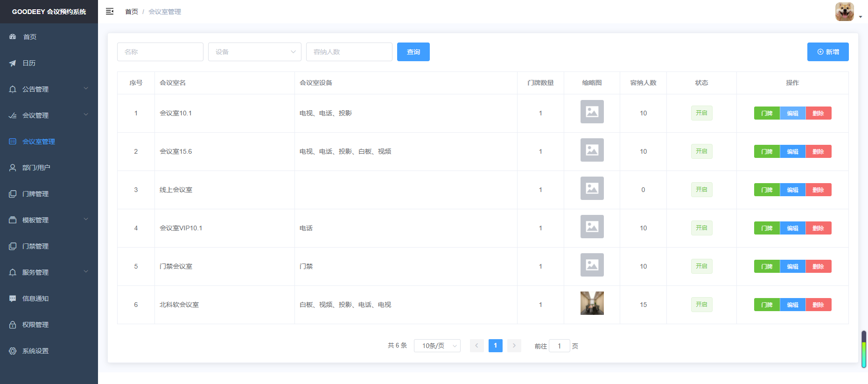Click the user avatar in top right
The image size is (868, 384).
[x=844, y=12]
